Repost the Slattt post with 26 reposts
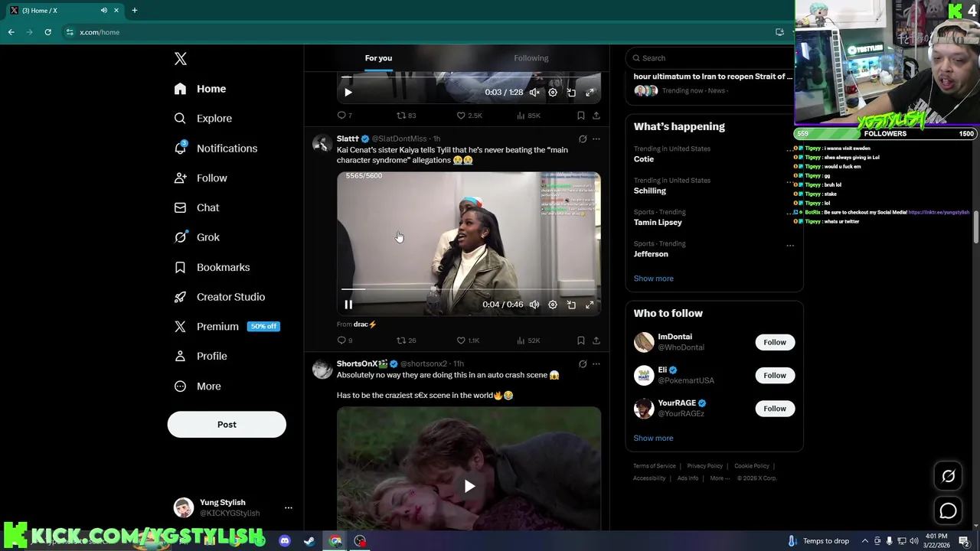Screen dimensions: 980x551 click(x=406, y=341)
